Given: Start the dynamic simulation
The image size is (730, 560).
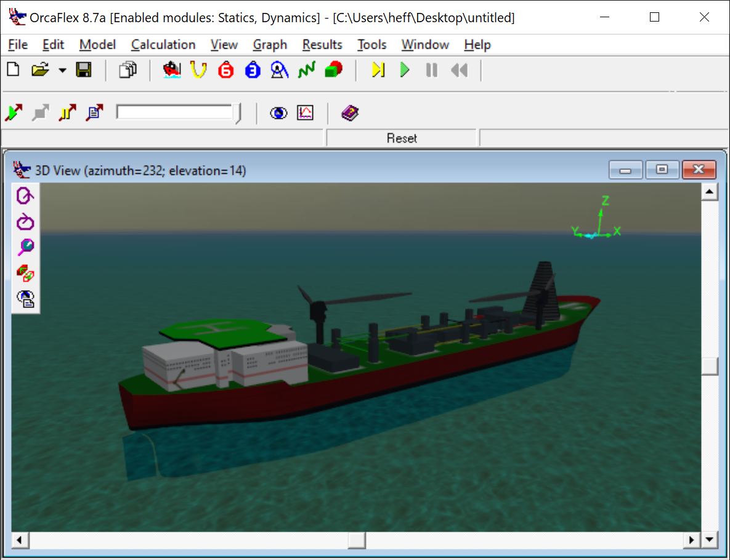Looking at the screenshot, I should (405, 70).
